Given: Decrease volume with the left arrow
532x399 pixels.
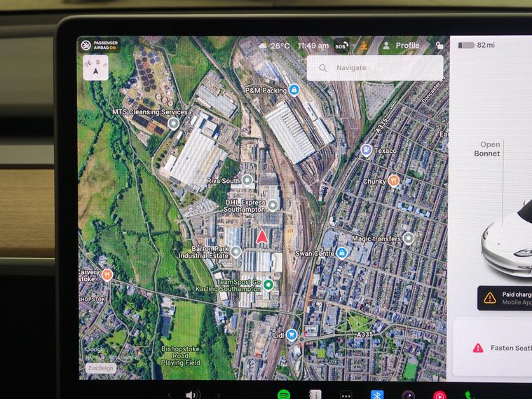Looking at the screenshot, I should coord(169,395).
